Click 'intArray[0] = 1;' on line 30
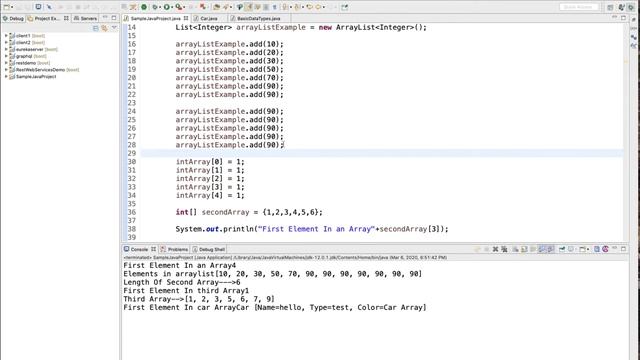Image resolution: width=640 pixels, height=360 pixels. coord(210,162)
